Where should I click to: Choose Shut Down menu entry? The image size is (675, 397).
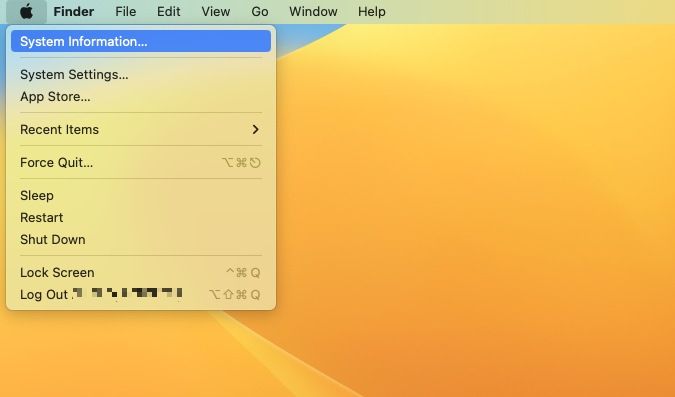coord(141,239)
